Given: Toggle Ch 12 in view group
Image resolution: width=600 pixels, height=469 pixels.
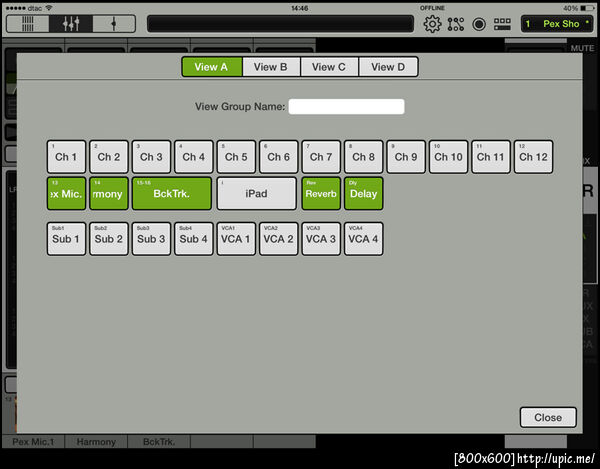Looking at the screenshot, I should point(533,157).
